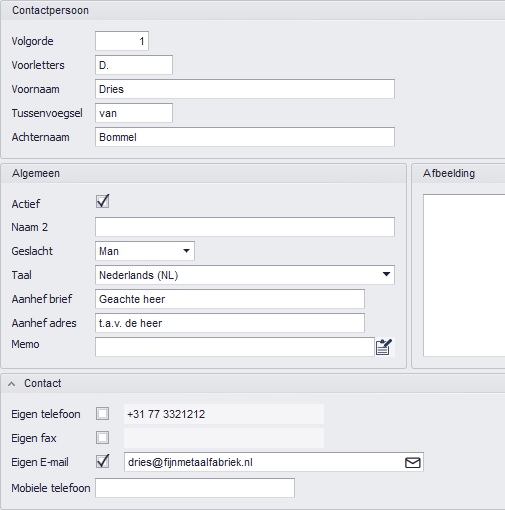Click the Voorletters field
This screenshot has height=510, width=505.
(x=134, y=65)
